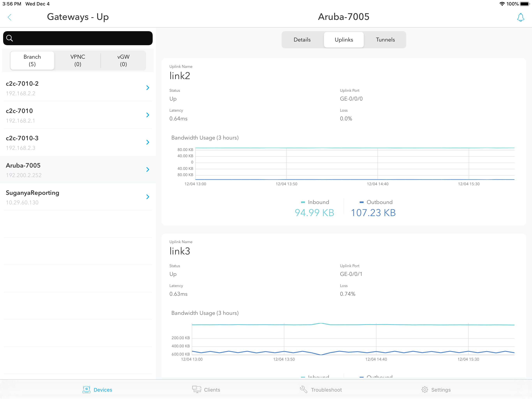
Task: Tap the 3:56 PM status bar clock
Action: (12, 4)
